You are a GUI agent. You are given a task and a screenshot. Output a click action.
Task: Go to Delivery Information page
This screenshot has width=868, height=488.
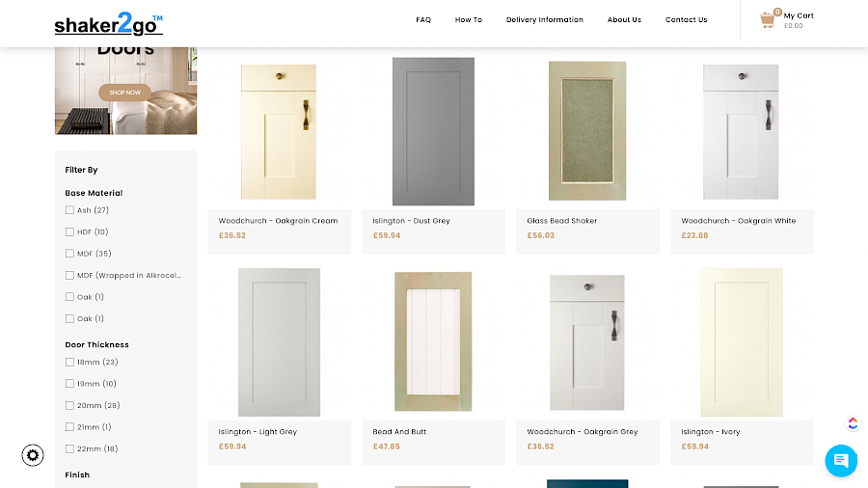tap(544, 19)
